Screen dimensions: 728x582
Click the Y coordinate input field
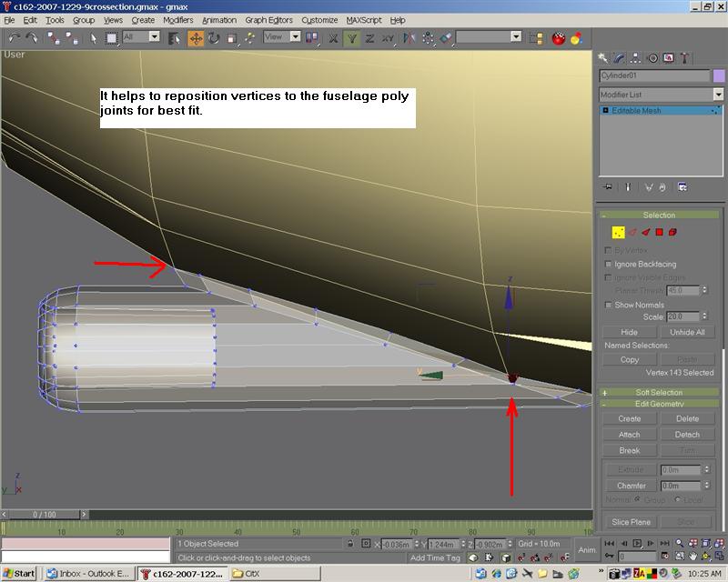[x=443, y=545]
